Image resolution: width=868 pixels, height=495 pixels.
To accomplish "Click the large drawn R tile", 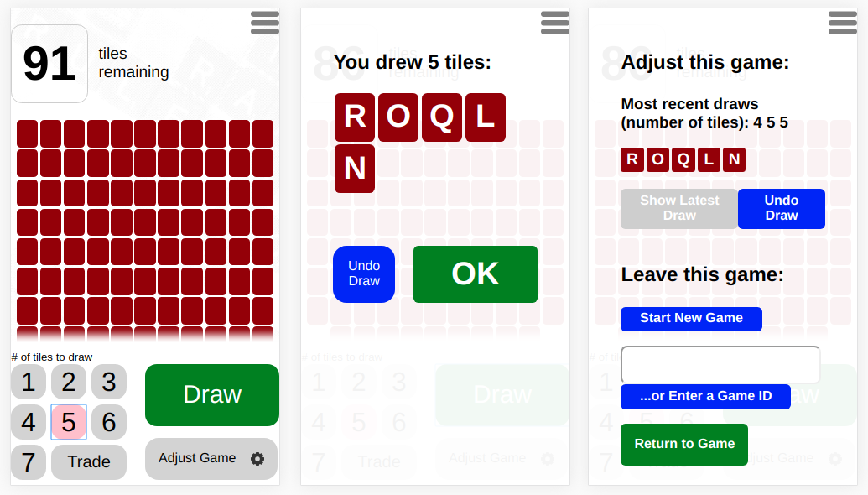I will [x=354, y=117].
